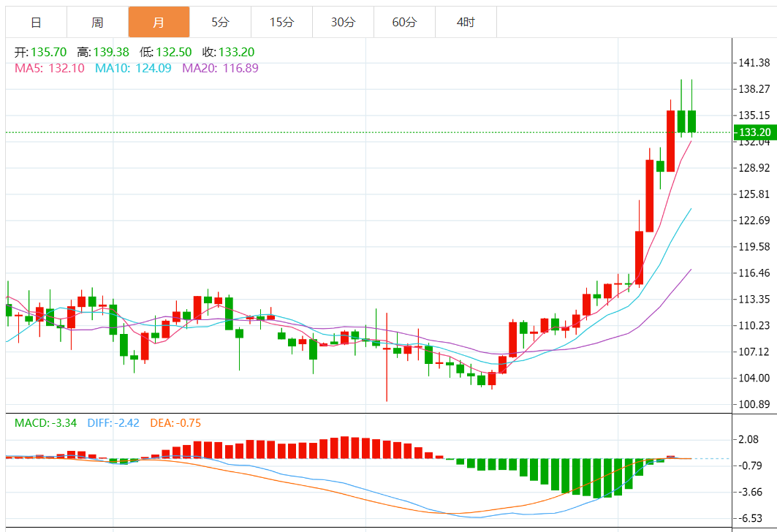Click the 开:135.70 open price readout
This screenshot has height=532, width=777.
click(41, 53)
